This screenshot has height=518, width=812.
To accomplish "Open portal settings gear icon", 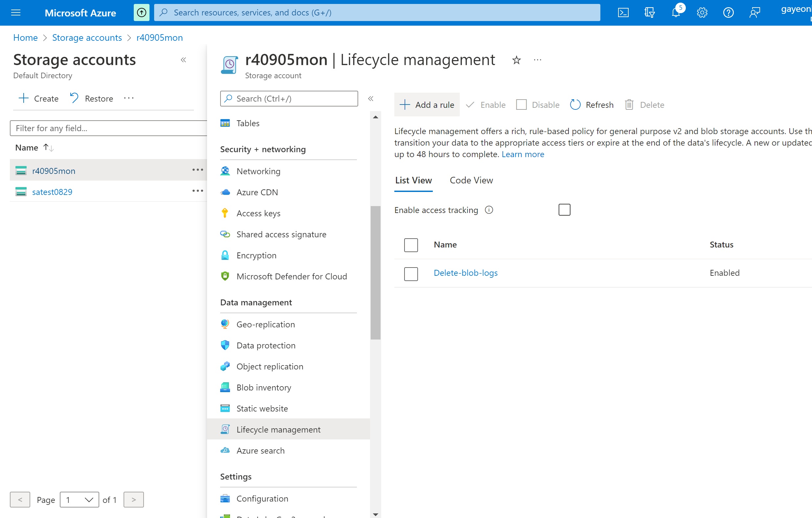I will 702,13.
